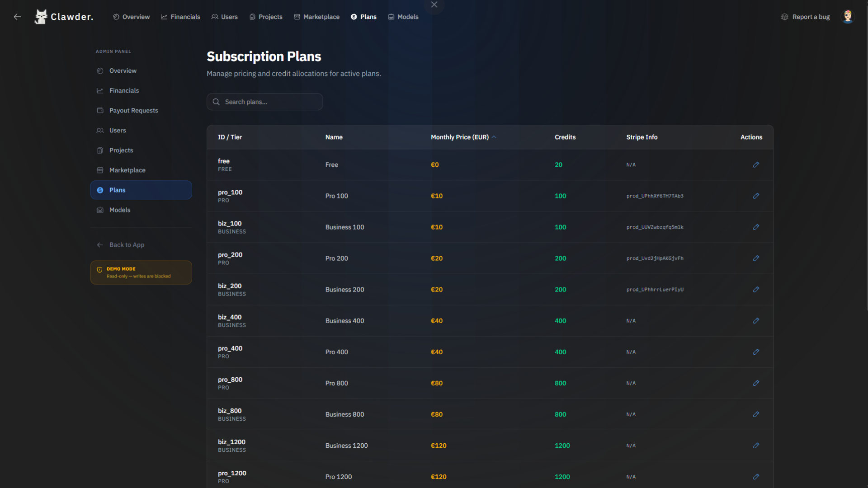Open Overview in the top navigation
The width and height of the screenshot is (868, 488).
131,17
